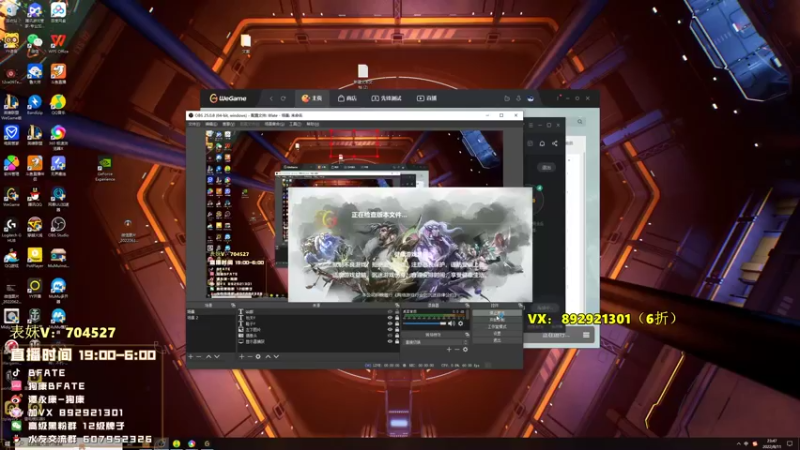Open the OBS 工具 tools menu
Image resolution: width=800 pixels, height=450 pixels.
295,124
